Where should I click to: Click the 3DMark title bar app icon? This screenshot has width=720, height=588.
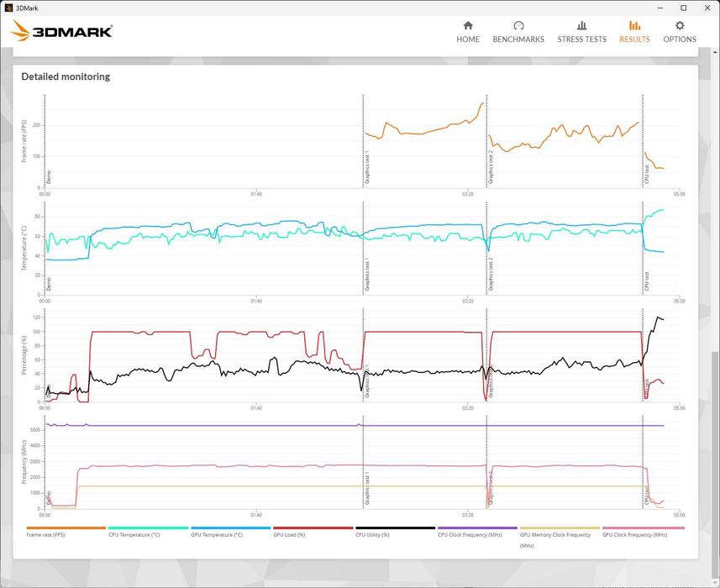click(x=8, y=8)
